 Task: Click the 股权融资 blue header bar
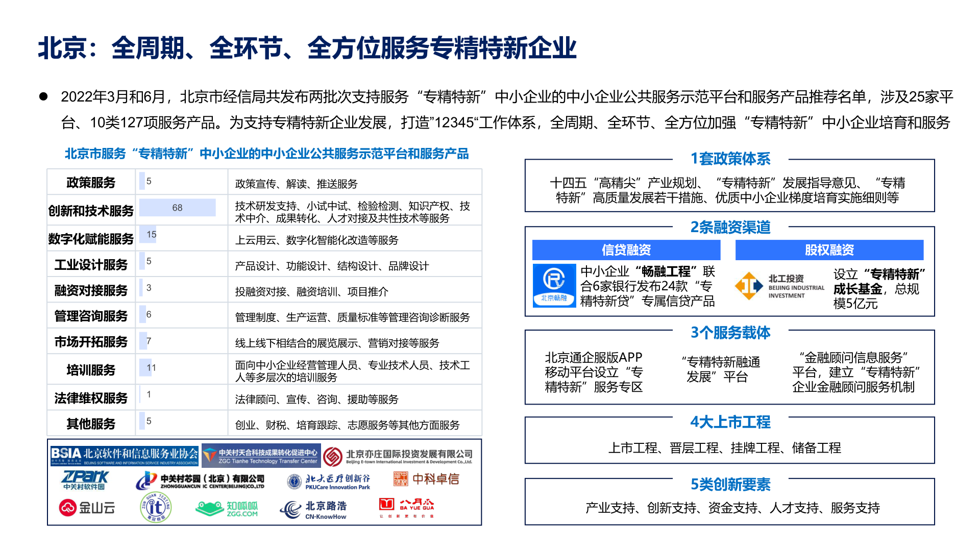pyautogui.click(x=829, y=250)
